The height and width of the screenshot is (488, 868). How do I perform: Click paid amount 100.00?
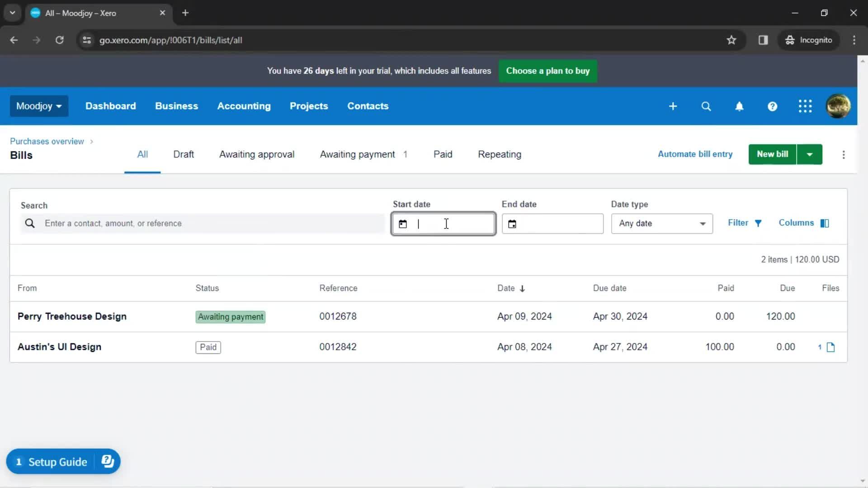pyautogui.click(x=720, y=347)
